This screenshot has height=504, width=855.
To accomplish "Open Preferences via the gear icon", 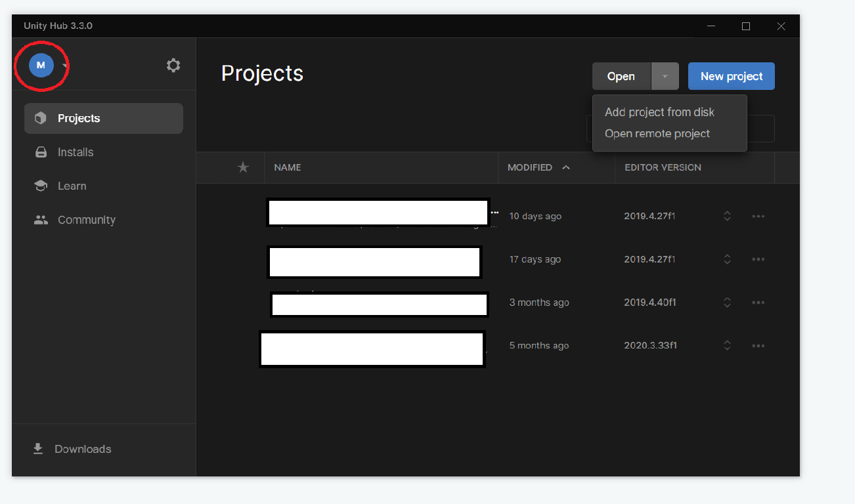I will [173, 65].
